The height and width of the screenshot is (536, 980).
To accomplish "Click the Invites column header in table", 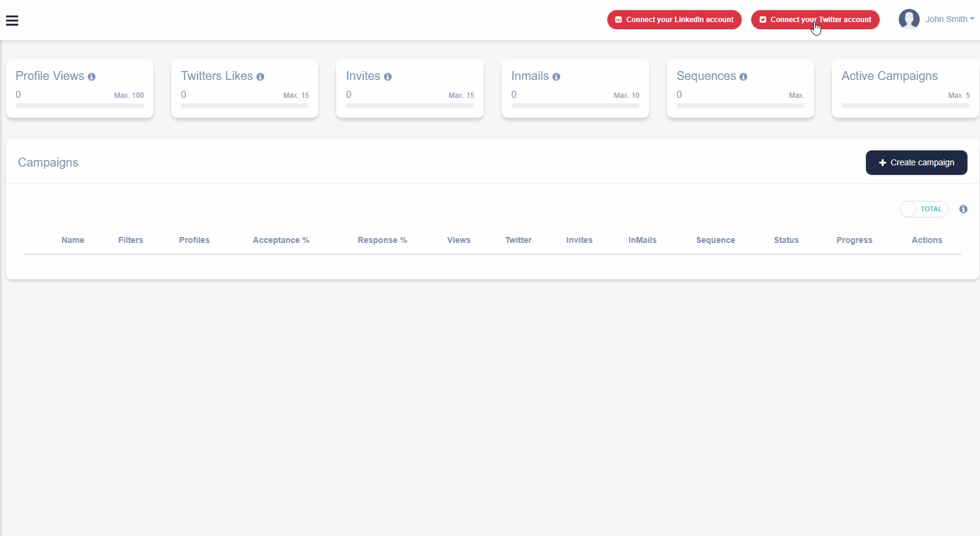I will [x=579, y=240].
